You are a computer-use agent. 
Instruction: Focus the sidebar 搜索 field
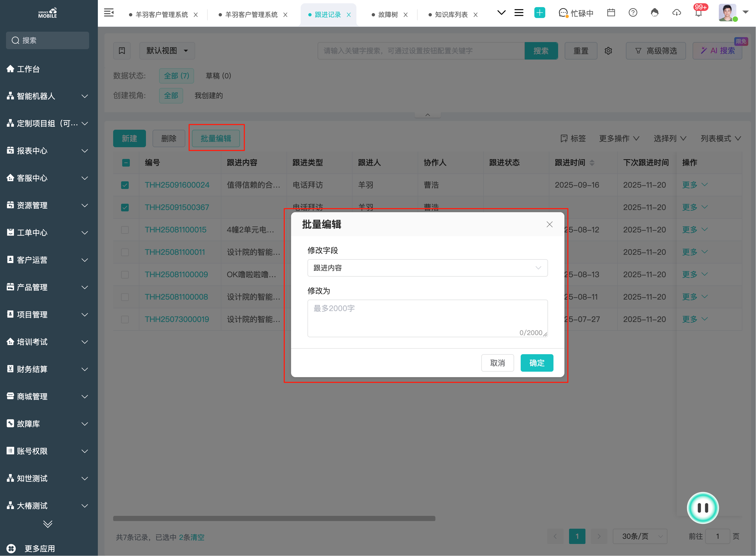(48, 40)
